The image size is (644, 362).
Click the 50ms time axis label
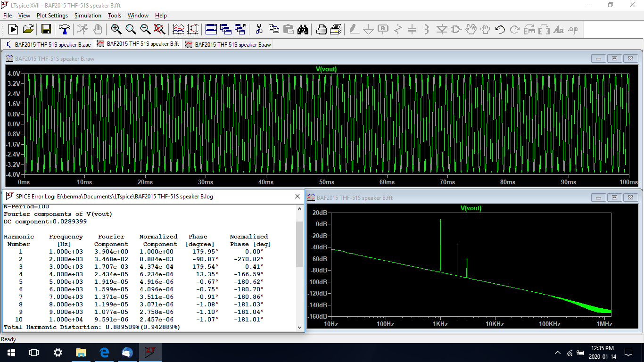327,182
